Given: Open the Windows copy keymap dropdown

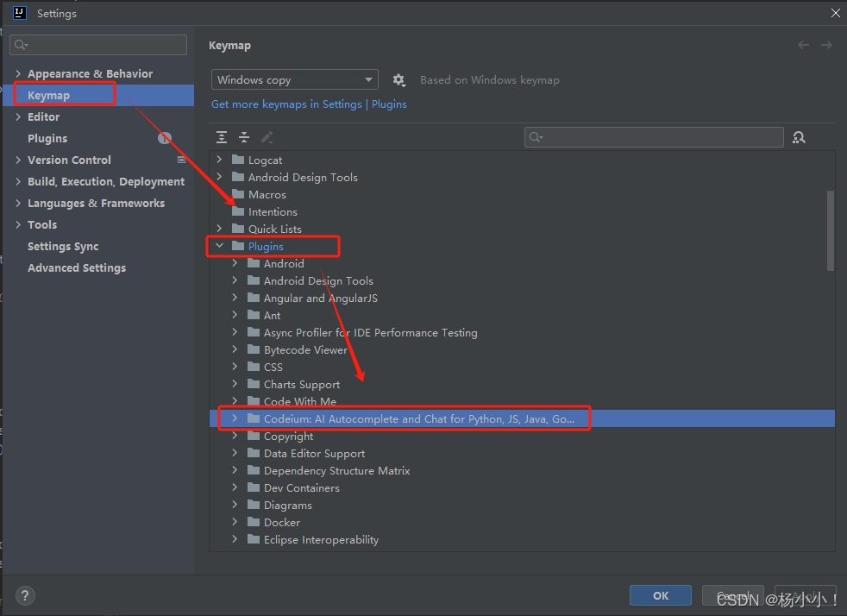Looking at the screenshot, I should 294,80.
